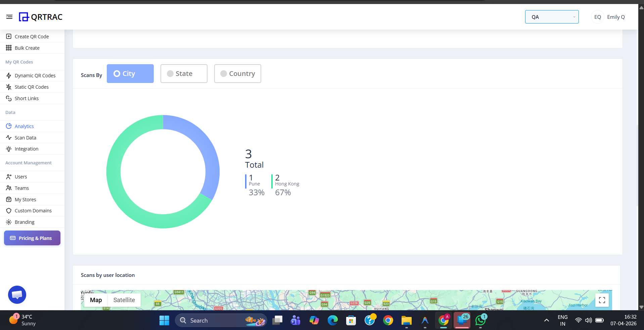The width and height of the screenshot is (644, 330).
Task: Select the State scans radio option
Action: pyautogui.click(x=184, y=74)
